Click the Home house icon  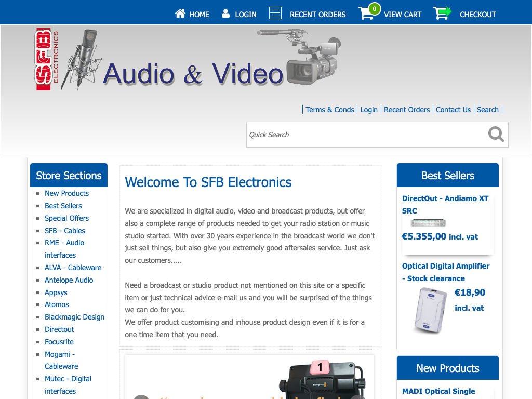[180, 14]
